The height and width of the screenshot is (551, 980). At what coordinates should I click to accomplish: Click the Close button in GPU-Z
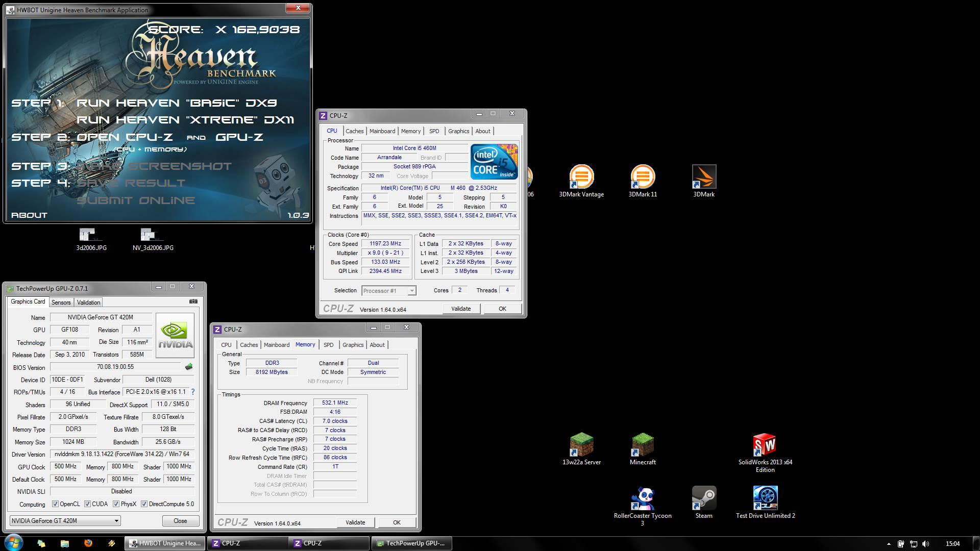(x=180, y=521)
